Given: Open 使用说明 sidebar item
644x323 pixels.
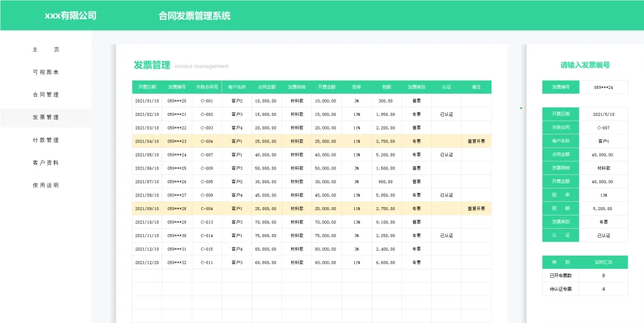Looking at the screenshot, I should [45, 185].
